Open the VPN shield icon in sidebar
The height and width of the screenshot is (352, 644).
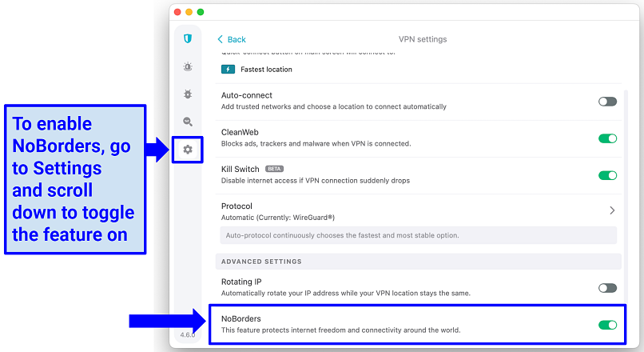[188, 38]
